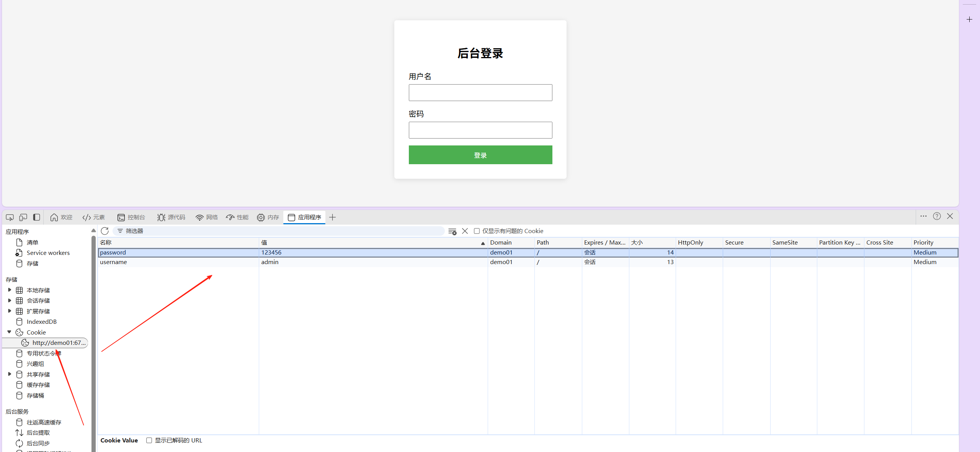Open DevTools three-dot customize menu
Screen dimensions: 980x452
click(x=923, y=216)
